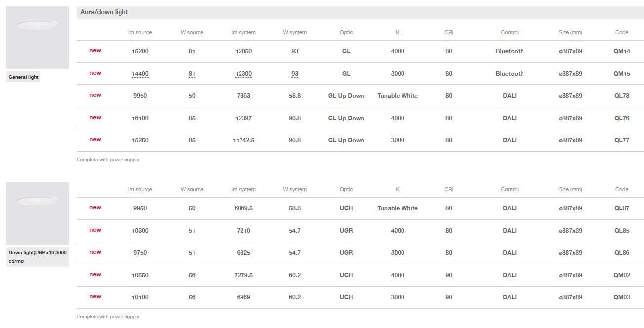Open the Down light UGR<19 product thumbnail
This screenshot has height=328, width=644.
click(38, 213)
